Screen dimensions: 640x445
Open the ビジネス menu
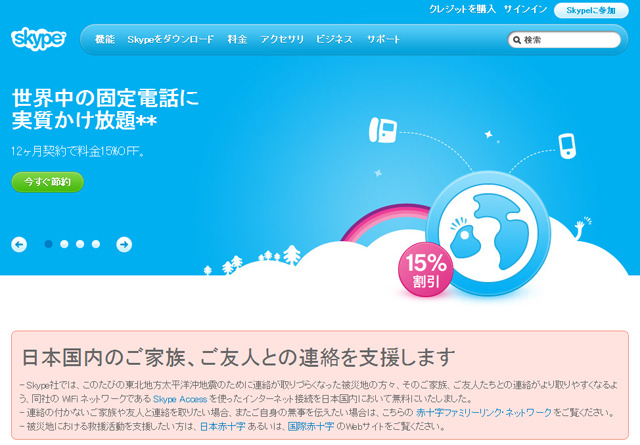(x=334, y=39)
